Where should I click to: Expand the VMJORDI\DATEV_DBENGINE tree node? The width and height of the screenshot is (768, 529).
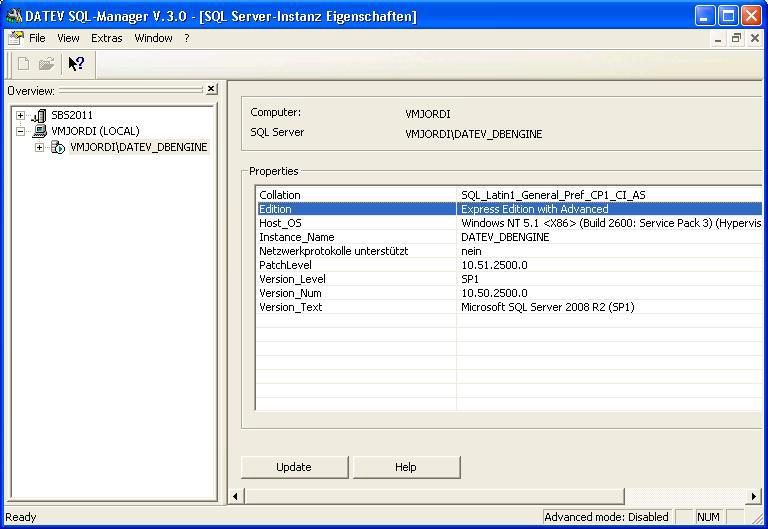click(x=39, y=147)
